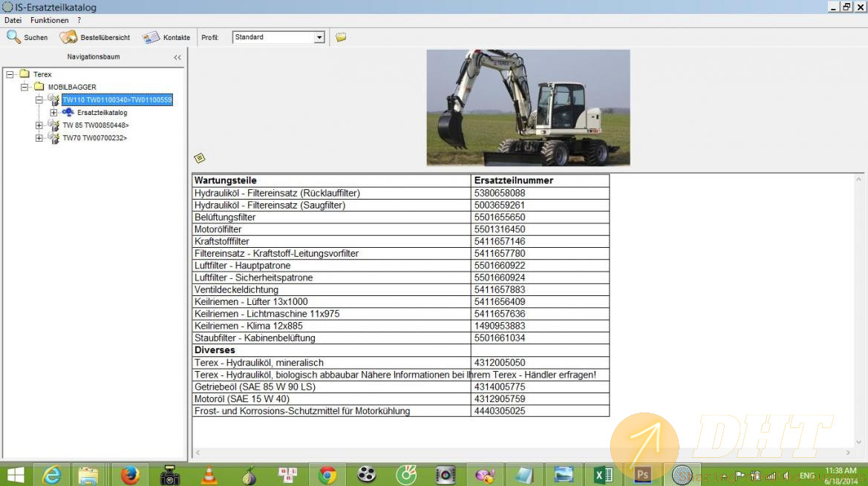Select TW70 TW00700232> in tree

point(94,138)
